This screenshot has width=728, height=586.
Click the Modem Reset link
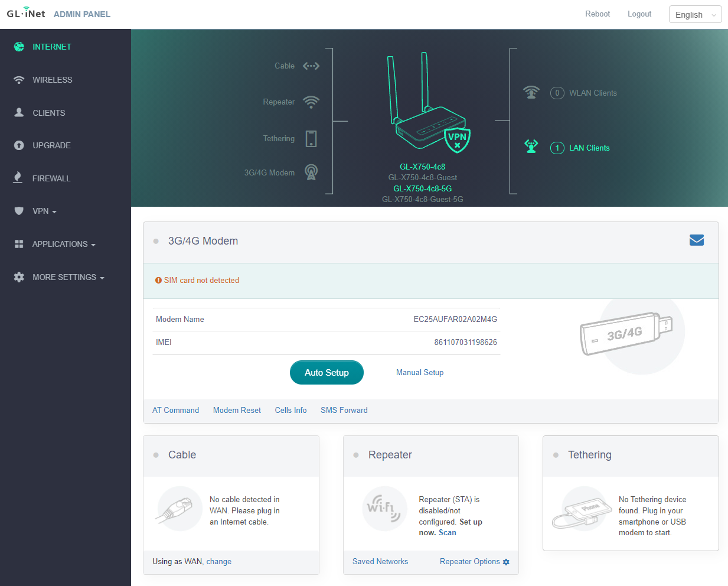click(x=237, y=410)
